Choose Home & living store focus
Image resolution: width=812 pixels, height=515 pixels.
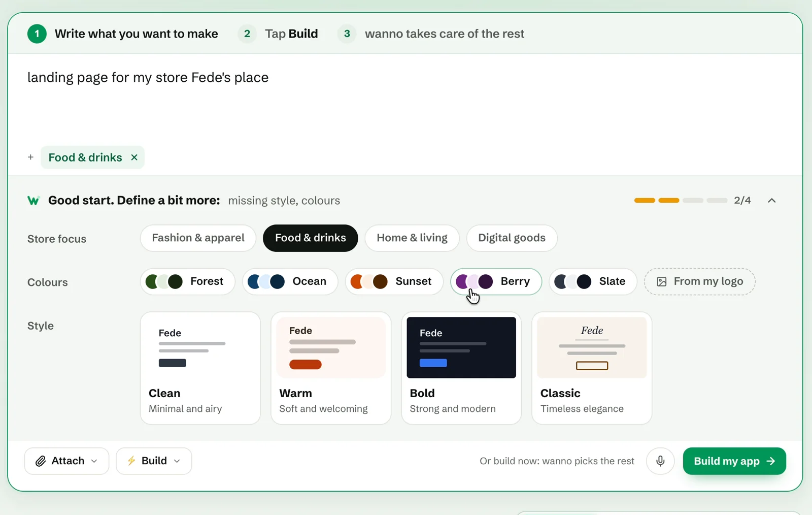click(412, 238)
